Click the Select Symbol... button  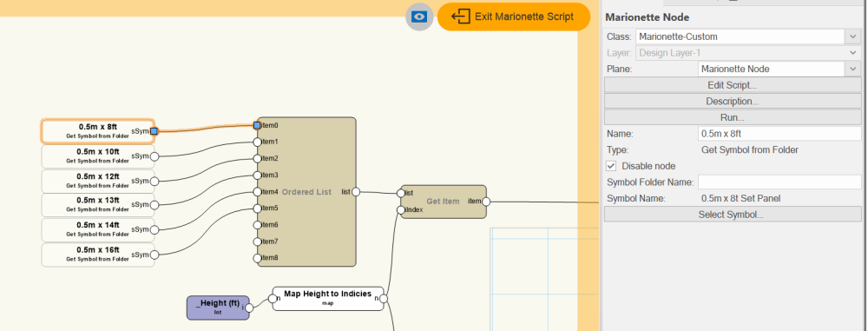pos(732,215)
